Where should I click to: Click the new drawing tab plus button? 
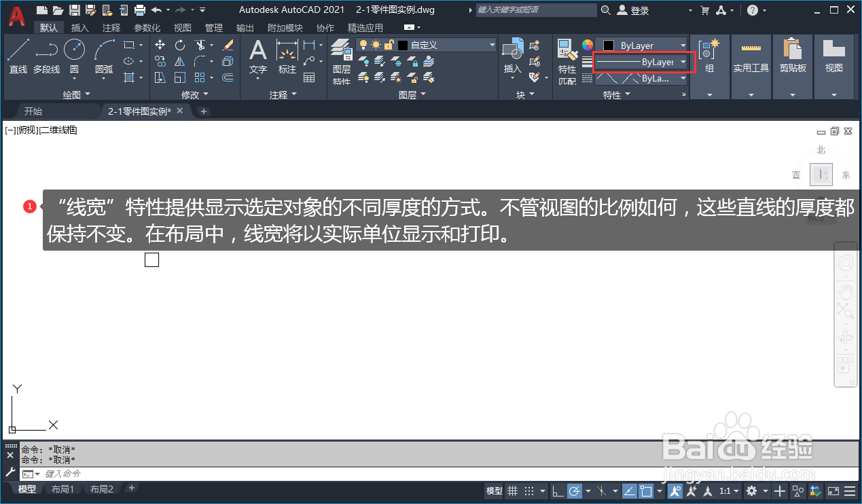203,111
